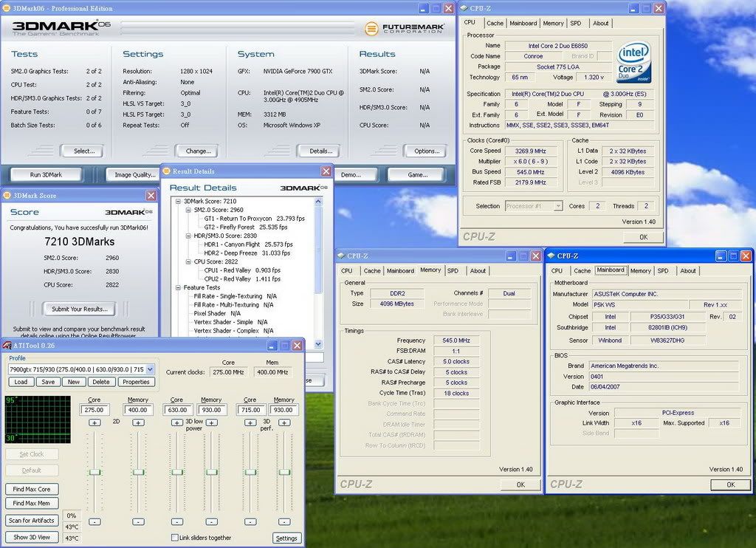
Task: Enable Link sliders together checkbox
Action: coord(174,538)
